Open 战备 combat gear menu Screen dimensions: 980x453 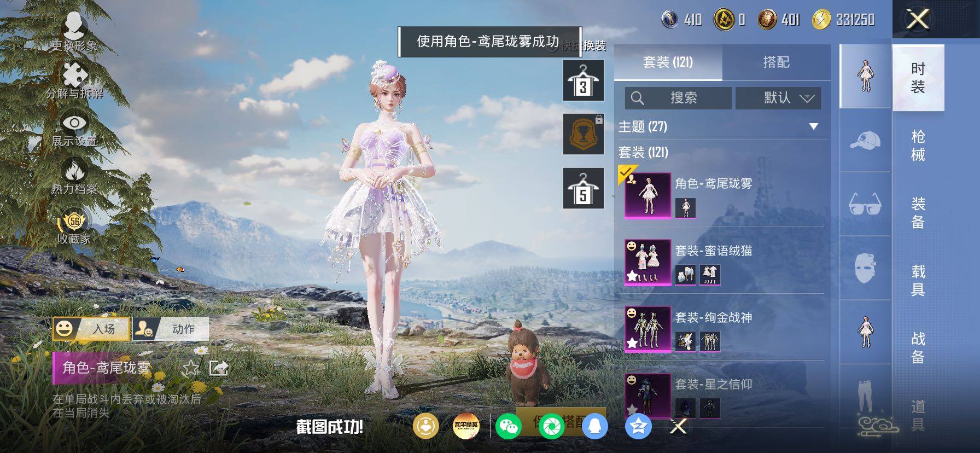coord(918,349)
